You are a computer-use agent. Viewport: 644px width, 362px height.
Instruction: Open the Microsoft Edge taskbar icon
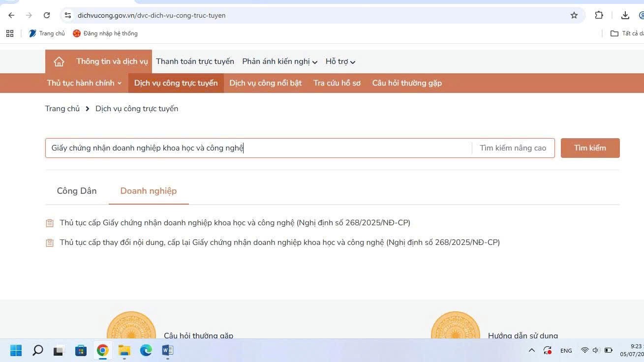(x=146, y=350)
